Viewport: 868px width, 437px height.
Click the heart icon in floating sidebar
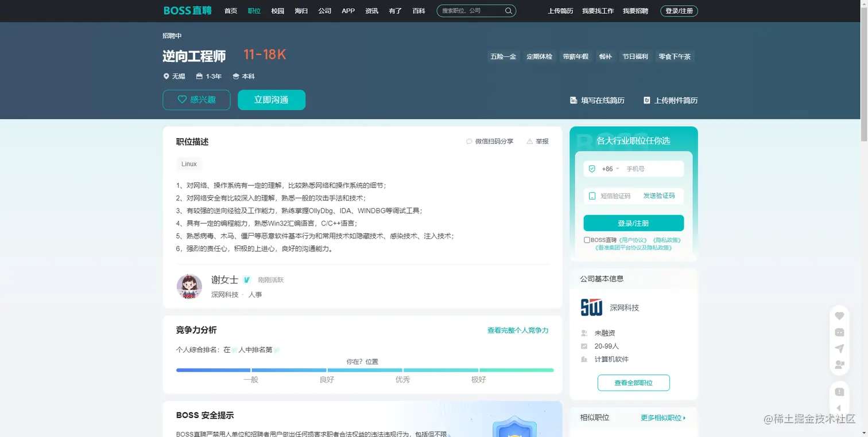[x=839, y=316]
